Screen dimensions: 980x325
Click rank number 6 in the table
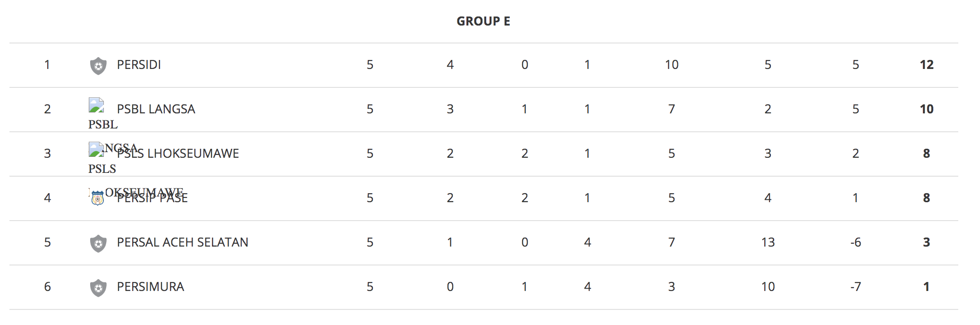(47, 287)
